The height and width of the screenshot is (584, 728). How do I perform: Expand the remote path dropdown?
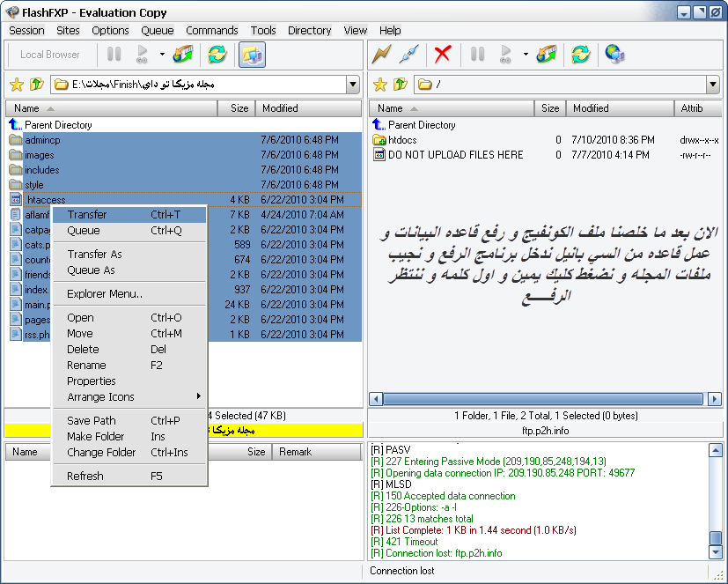click(x=713, y=85)
